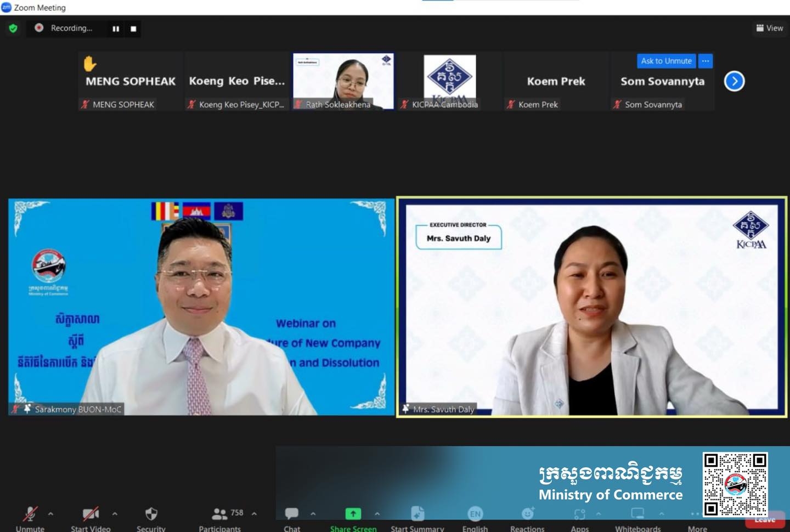Open the Chat panel
790x532 pixels.
click(x=292, y=514)
